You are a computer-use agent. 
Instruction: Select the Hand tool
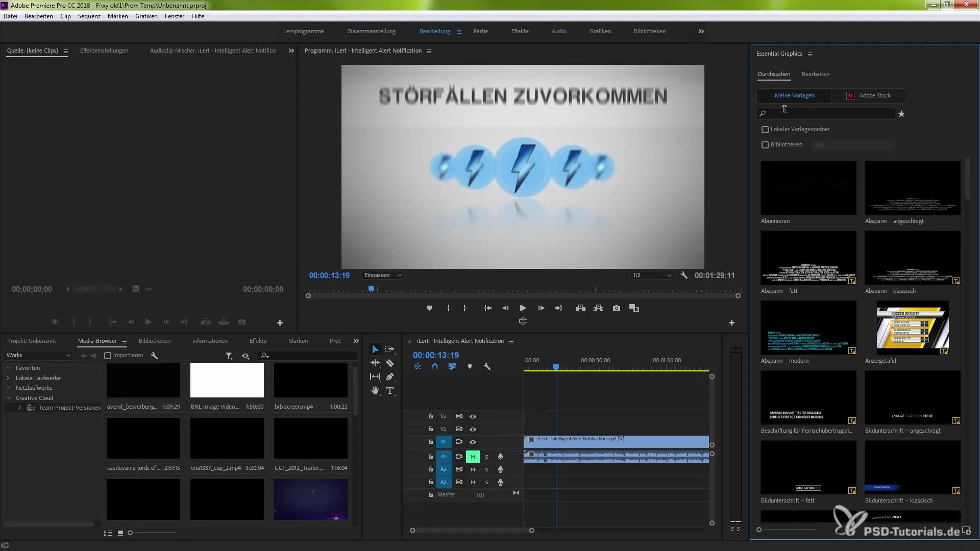point(375,390)
